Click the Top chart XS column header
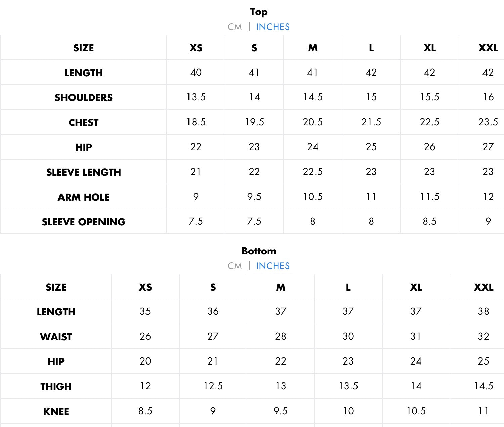504x427 pixels. coord(196,48)
